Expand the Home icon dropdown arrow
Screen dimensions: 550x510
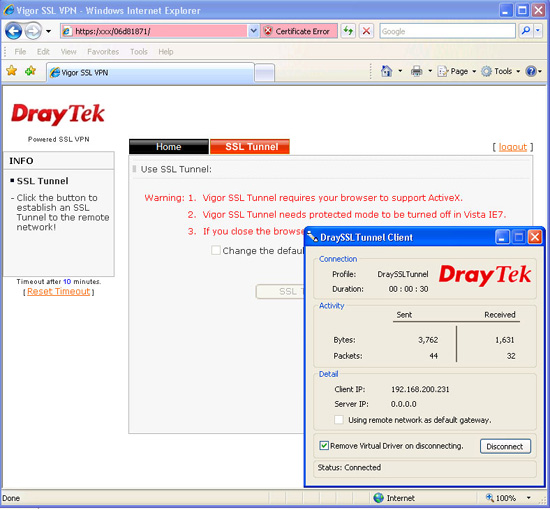point(400,71)
